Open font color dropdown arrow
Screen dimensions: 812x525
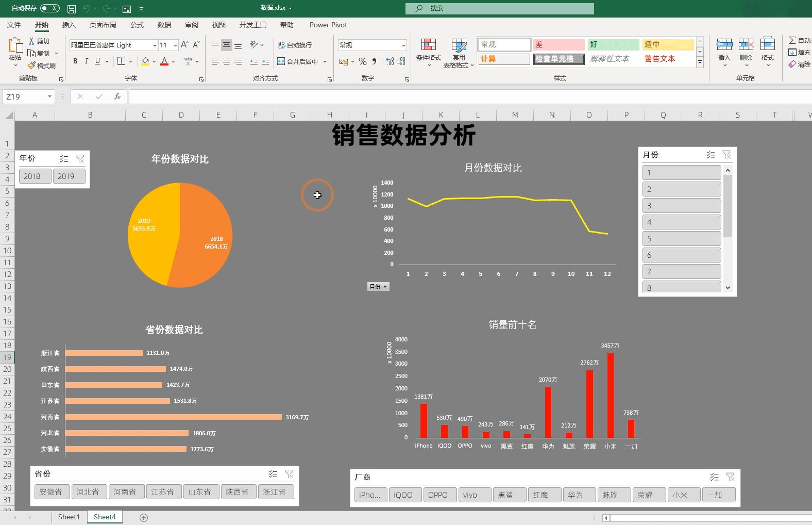pos(173,61)
